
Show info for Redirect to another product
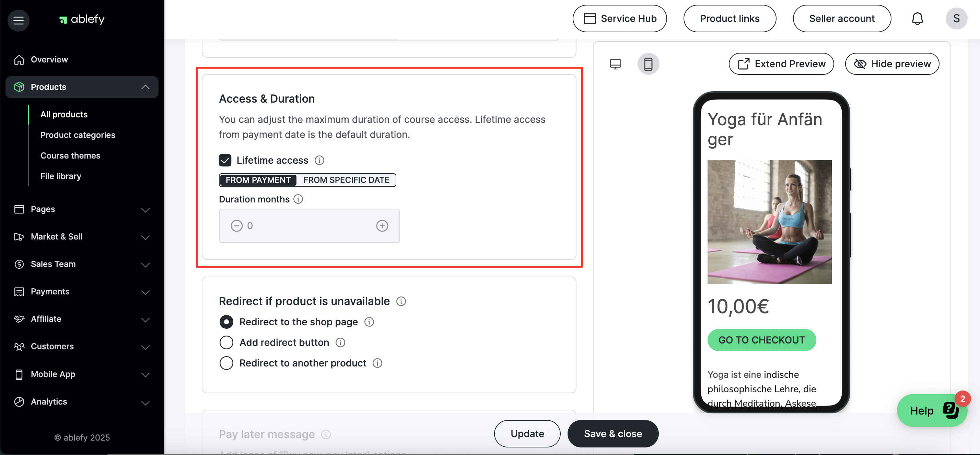(x=377, y=363)
